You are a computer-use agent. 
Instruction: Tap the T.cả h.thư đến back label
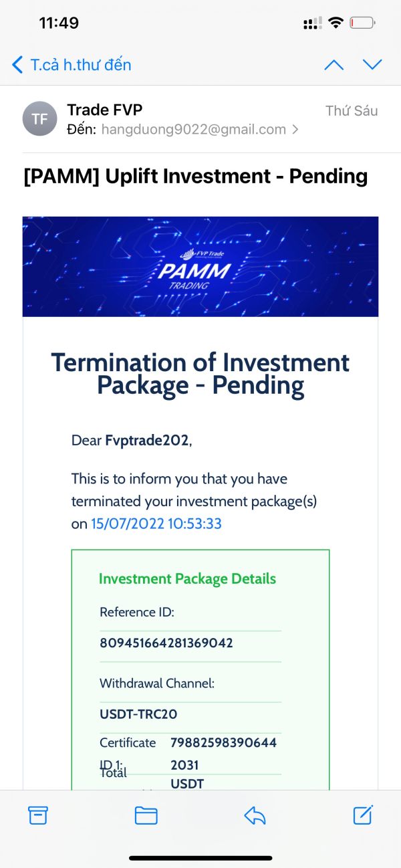(x=81, y=65)
